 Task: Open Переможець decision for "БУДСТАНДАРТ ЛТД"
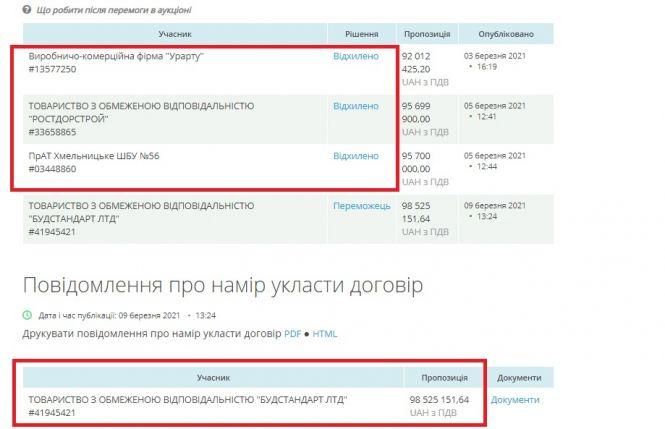pyautogui.click(x=362, y=206)
